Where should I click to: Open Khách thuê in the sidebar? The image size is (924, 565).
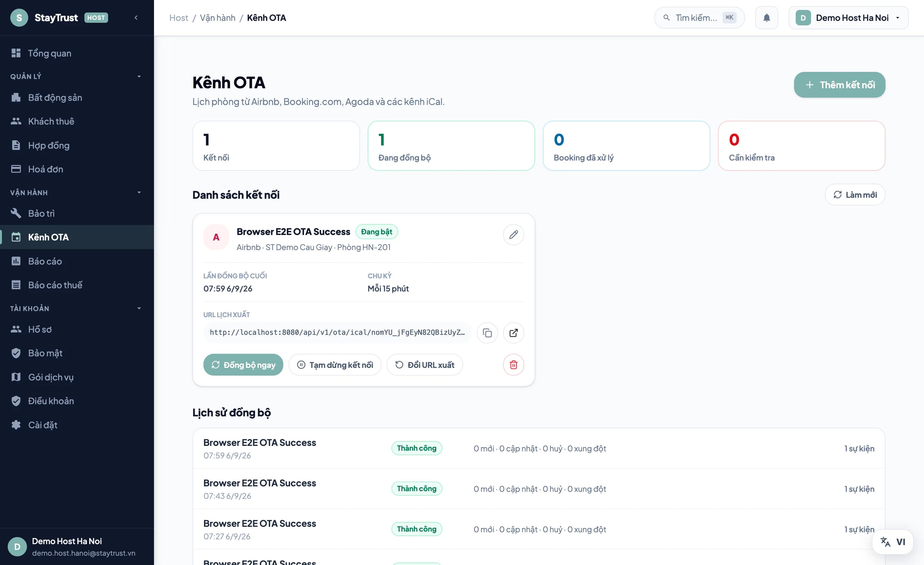[x=77, y=121]
